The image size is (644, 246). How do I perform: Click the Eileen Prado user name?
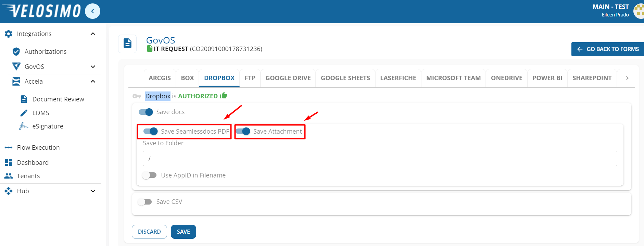coord(615,15)
